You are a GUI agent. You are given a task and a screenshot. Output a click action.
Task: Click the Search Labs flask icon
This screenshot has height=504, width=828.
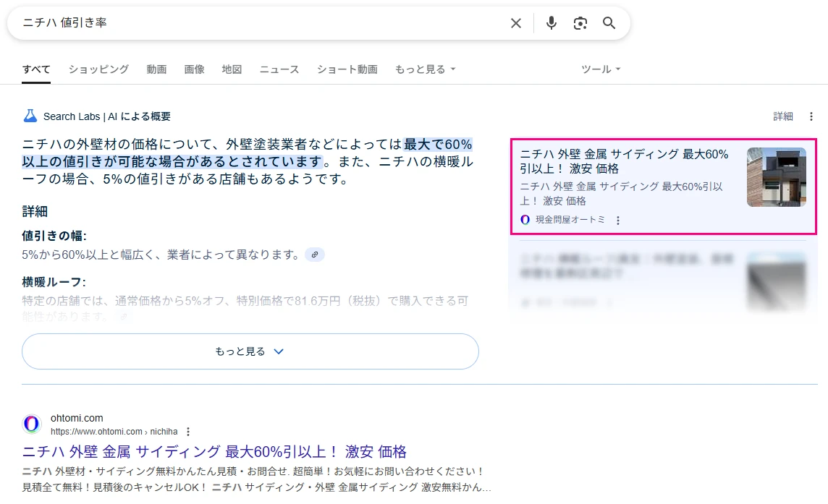[30, 116]
